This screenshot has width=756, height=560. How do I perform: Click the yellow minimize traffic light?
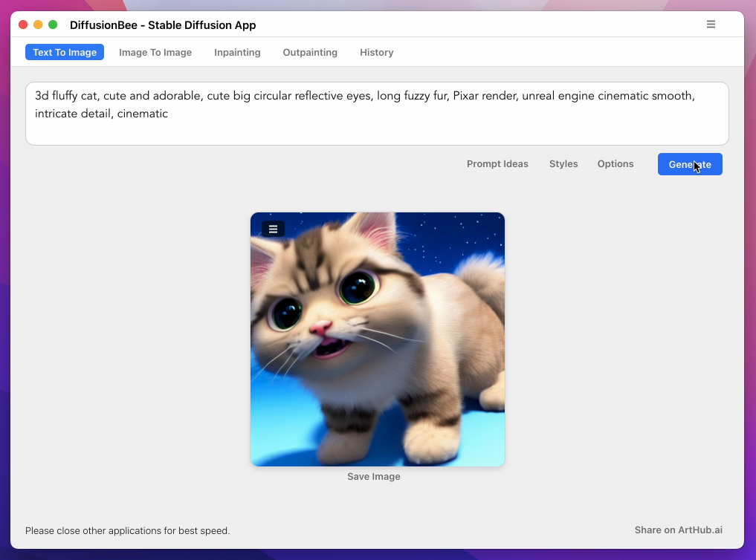(x=37, y=24)
